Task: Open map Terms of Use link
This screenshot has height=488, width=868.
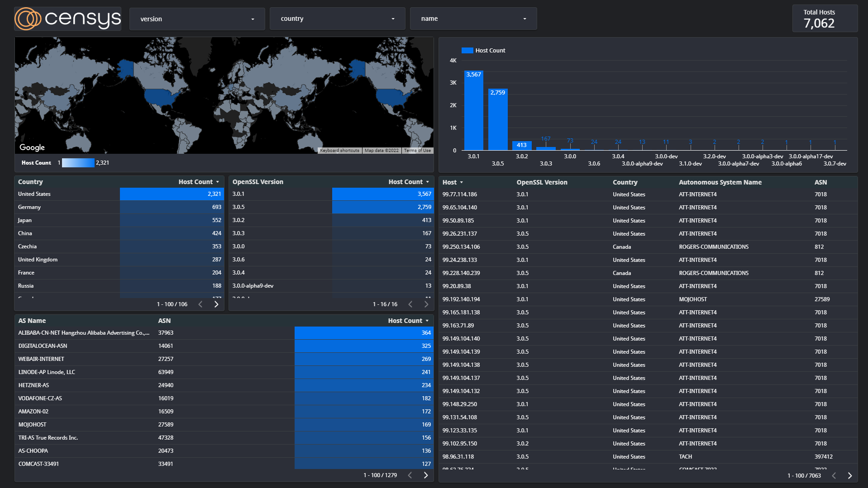Action: tap(417, 151)
